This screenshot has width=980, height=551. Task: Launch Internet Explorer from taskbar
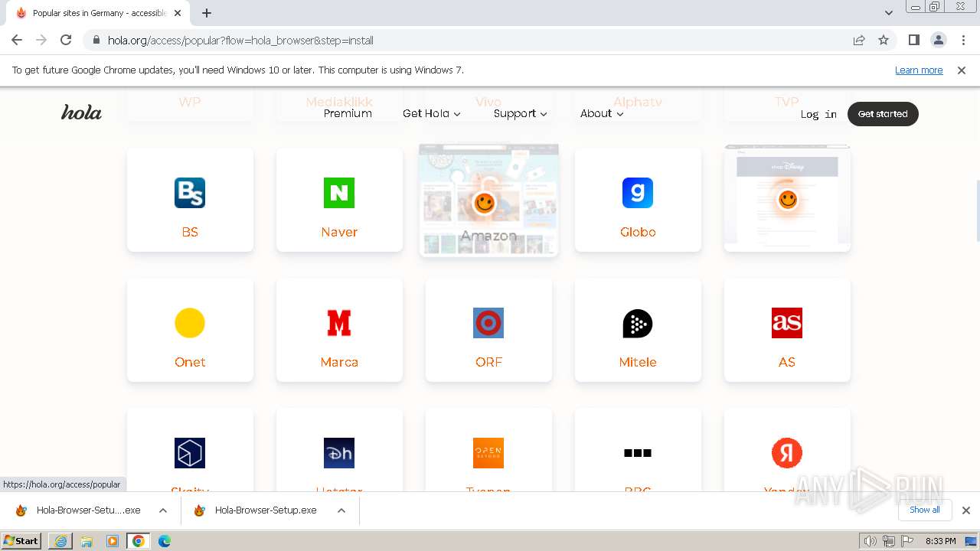[x=60, y=541]
